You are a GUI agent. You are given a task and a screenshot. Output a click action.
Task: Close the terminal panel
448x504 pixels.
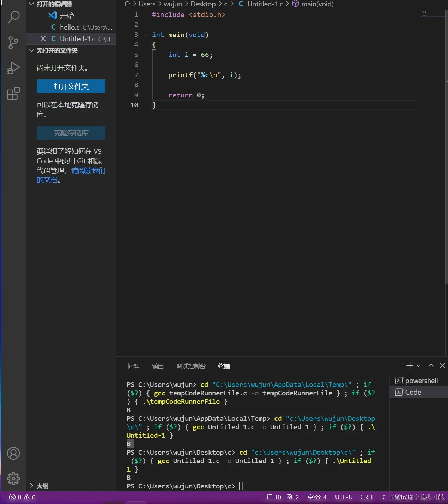[442, 365]
